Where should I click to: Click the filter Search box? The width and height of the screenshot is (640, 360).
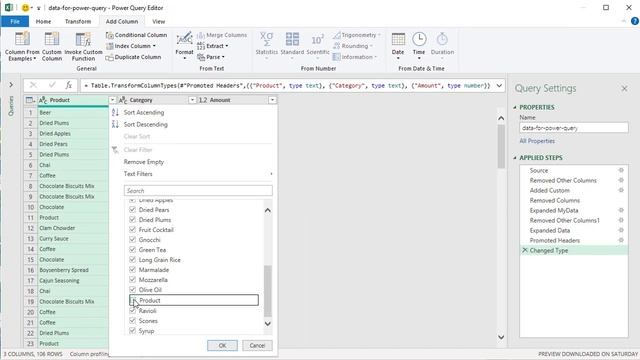pyautogui.click(x=198, y=191)
